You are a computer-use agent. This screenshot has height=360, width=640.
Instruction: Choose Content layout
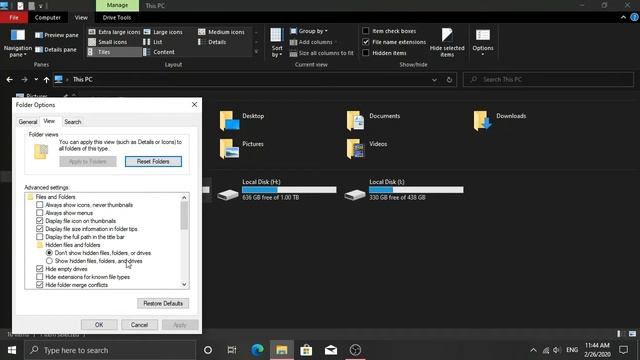tap(159, 52)
